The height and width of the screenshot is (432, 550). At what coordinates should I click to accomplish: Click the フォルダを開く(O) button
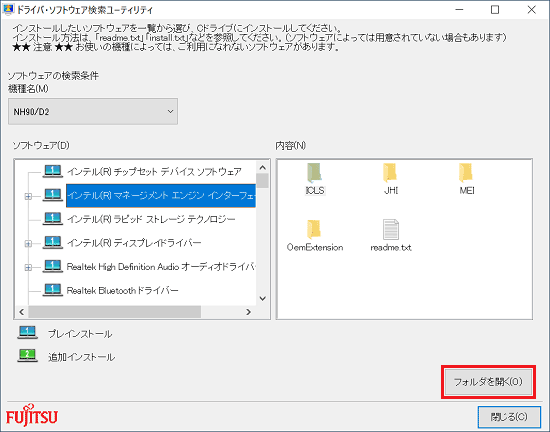[488, 382]
